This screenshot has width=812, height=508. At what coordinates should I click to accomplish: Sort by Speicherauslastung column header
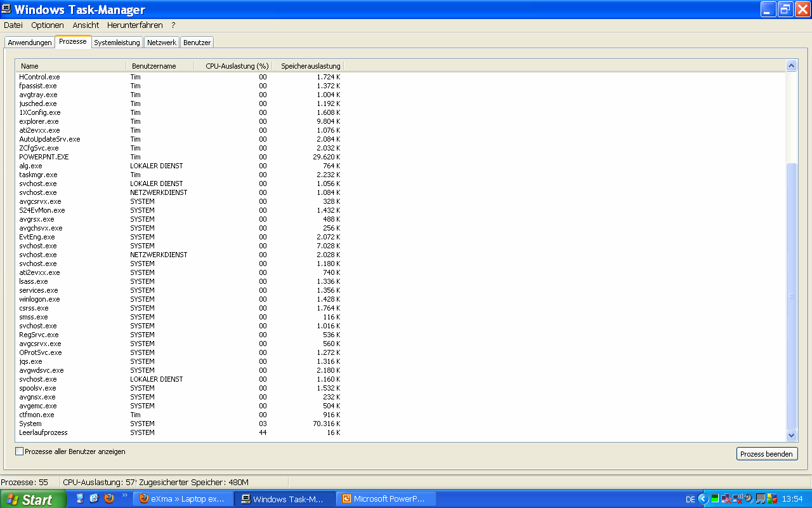[308, 66]
